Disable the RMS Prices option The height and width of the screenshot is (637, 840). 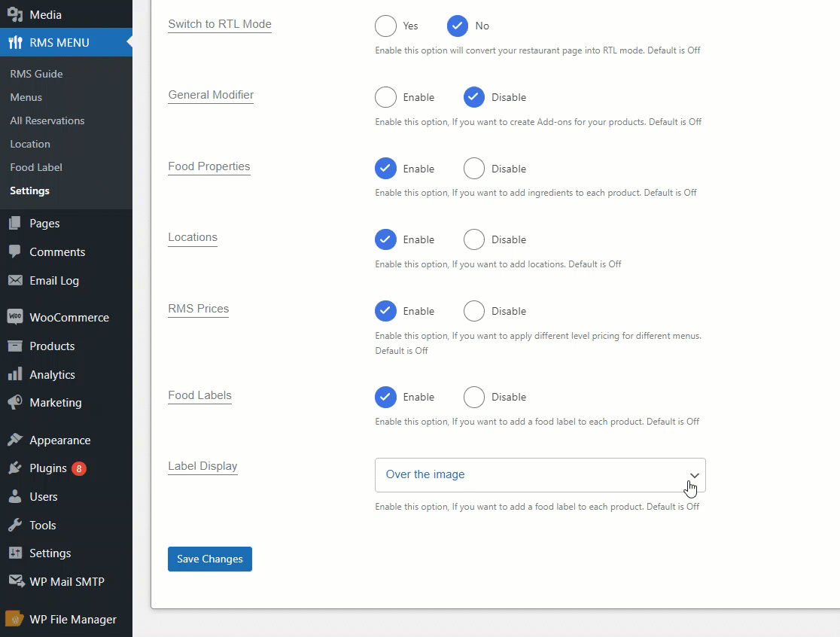474,311
